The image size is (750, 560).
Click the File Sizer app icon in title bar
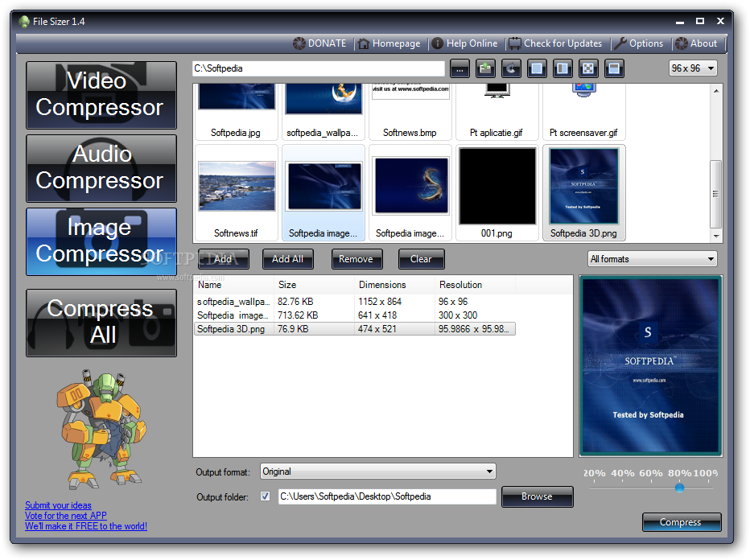coord(24,22)
